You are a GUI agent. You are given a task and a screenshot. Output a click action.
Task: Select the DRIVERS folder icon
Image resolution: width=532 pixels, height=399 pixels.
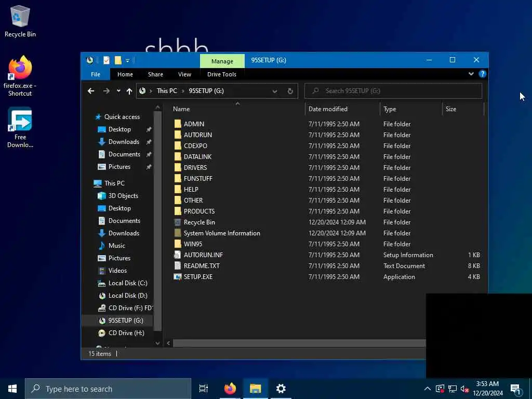178,167
